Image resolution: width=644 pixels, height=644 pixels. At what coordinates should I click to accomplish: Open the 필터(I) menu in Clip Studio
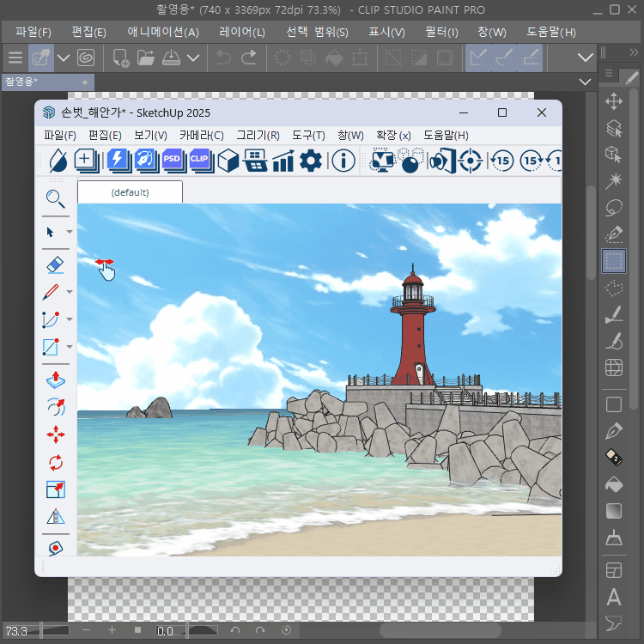441,32
